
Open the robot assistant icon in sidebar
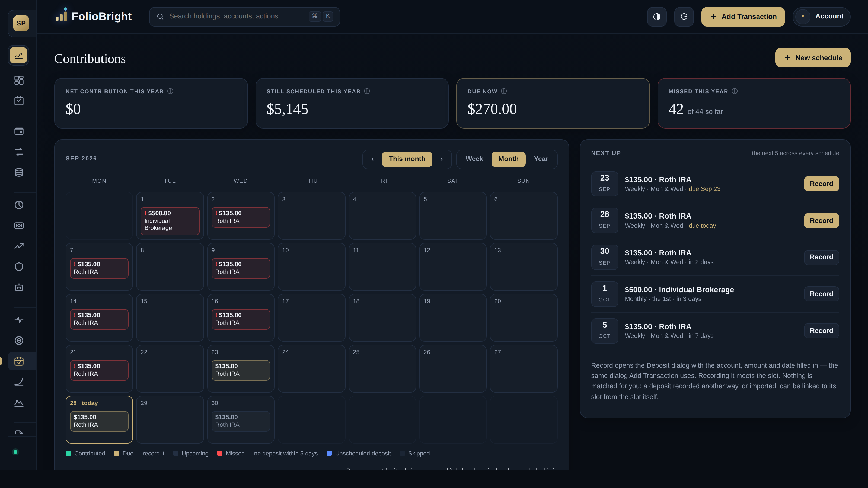coord(19,287)
